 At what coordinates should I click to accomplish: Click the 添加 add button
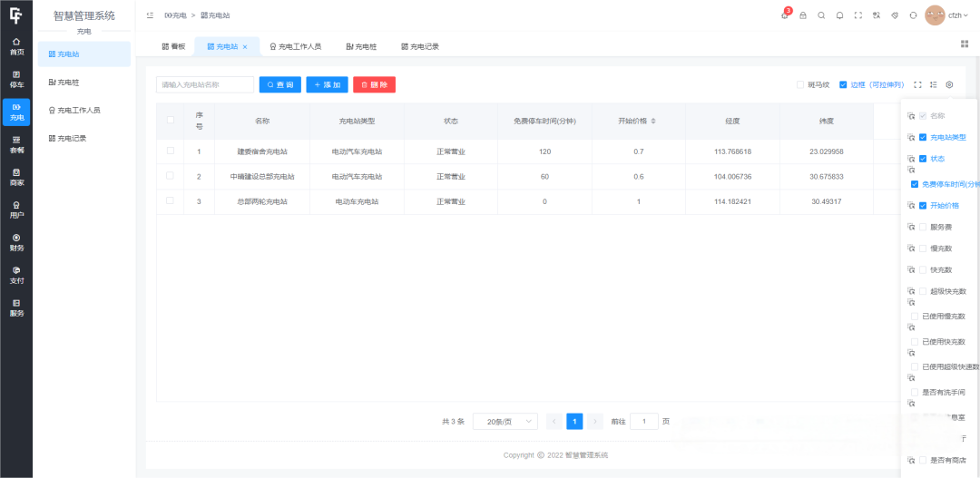327,84
